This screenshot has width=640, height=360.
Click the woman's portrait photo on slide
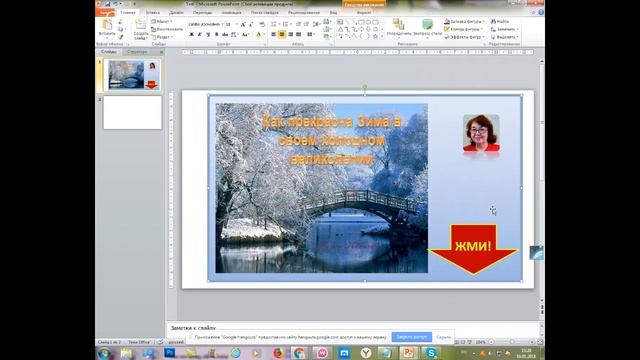pos(481,133)
